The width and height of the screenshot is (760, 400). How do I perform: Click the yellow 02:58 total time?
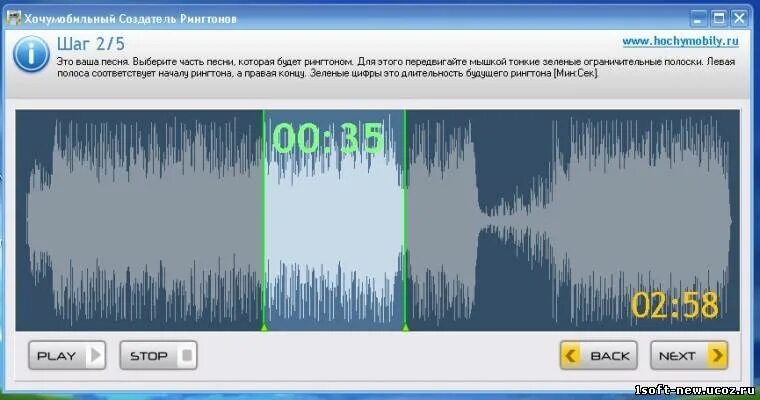coord(675,305)
